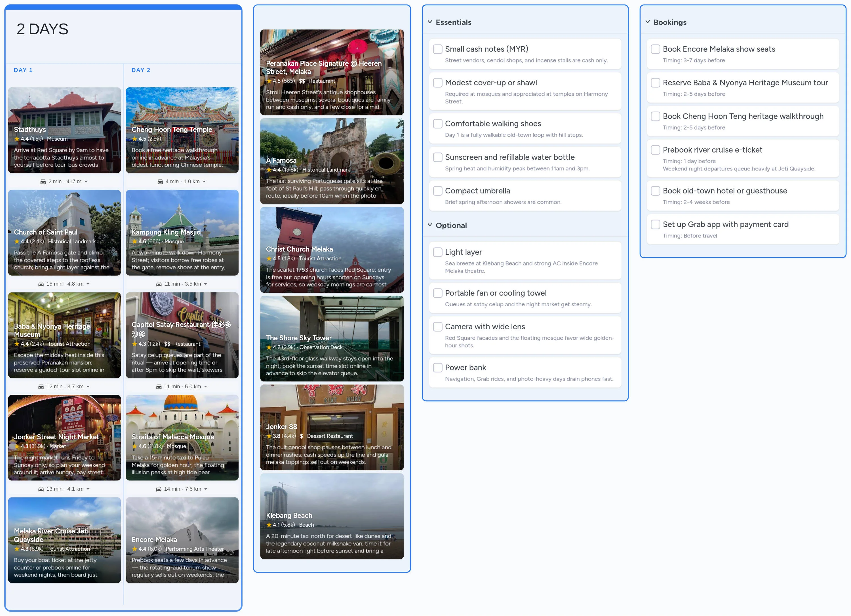Click the star icon on Klebang Beach card

269,525
